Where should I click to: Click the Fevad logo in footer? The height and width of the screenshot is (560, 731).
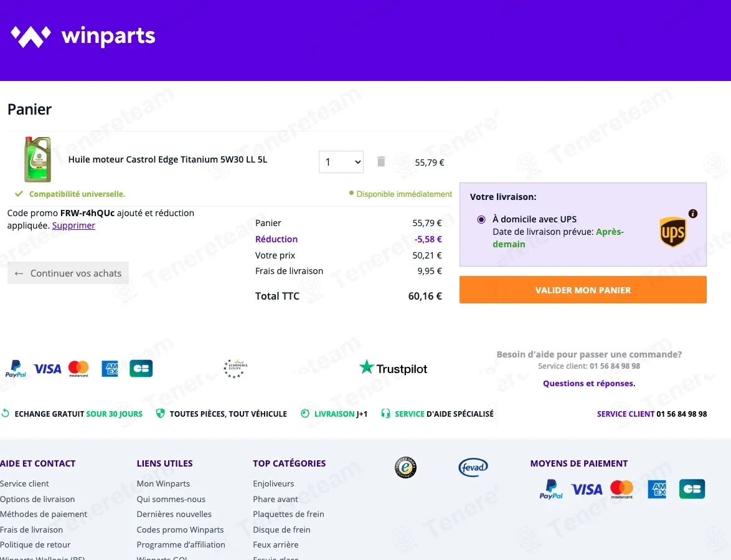473,467
